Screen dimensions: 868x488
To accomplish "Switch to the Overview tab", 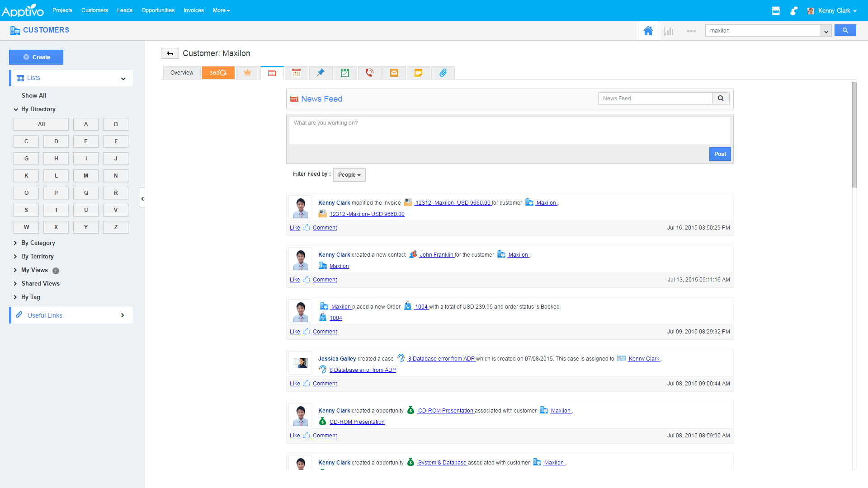I will (x=182, y=73).
